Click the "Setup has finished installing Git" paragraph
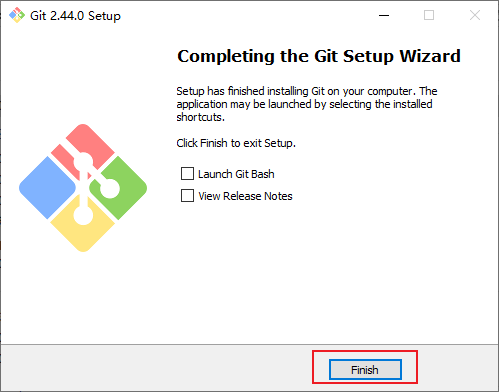Screen dimensions: 499x392 tap(307, 104)
